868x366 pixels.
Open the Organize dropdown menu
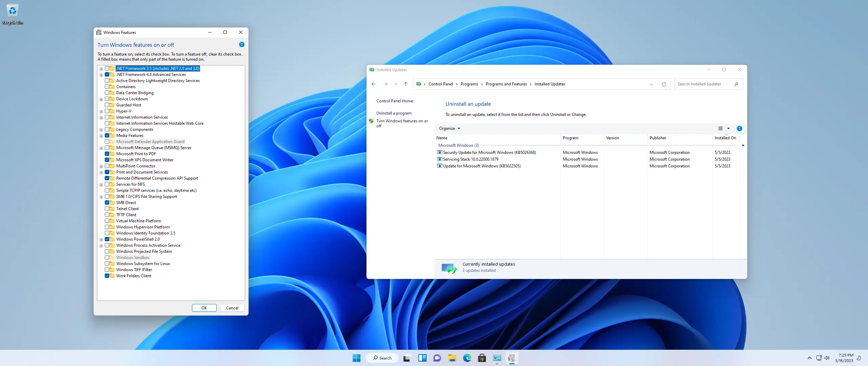click(x=449, y=128)
